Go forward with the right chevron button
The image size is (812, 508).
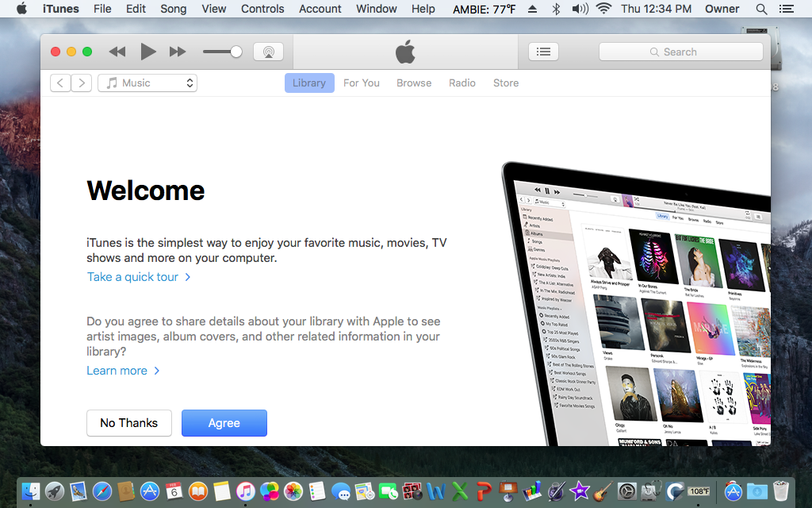point(82,83)
